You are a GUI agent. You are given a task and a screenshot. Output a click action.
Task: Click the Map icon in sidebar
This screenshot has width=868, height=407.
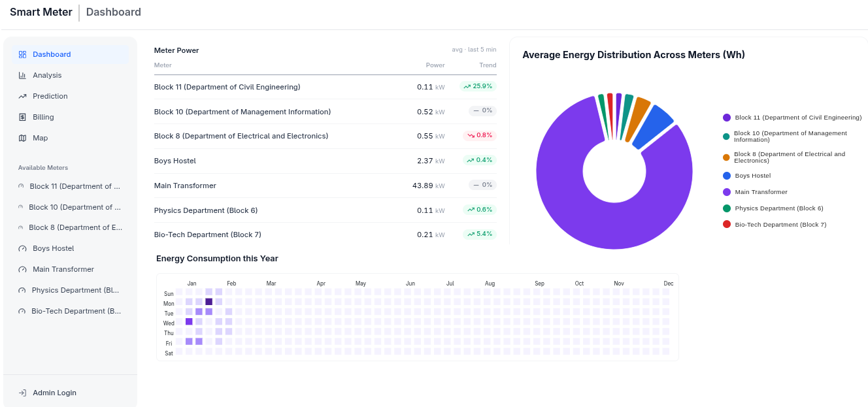(x=22, y=138)
